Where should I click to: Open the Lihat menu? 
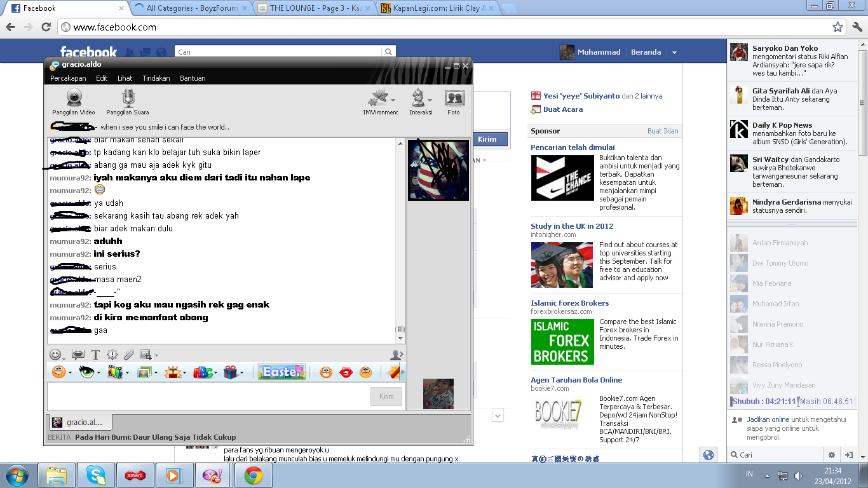pos(125,78)
